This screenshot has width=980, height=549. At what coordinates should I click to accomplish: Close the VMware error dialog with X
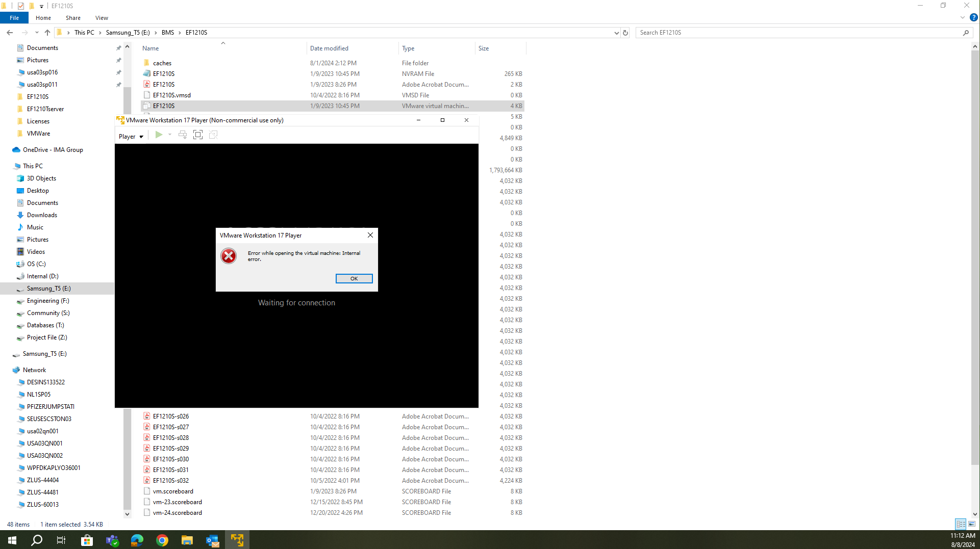pos(370,235)
